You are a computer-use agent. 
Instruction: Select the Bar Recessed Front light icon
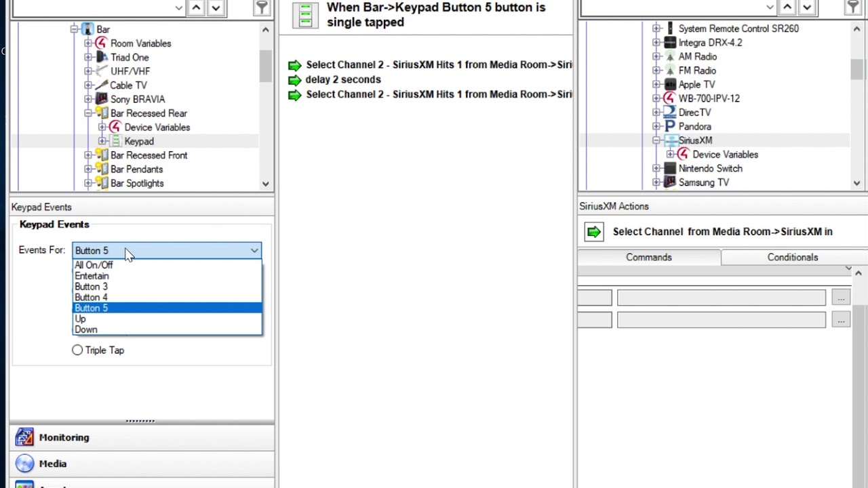point(101,155)
